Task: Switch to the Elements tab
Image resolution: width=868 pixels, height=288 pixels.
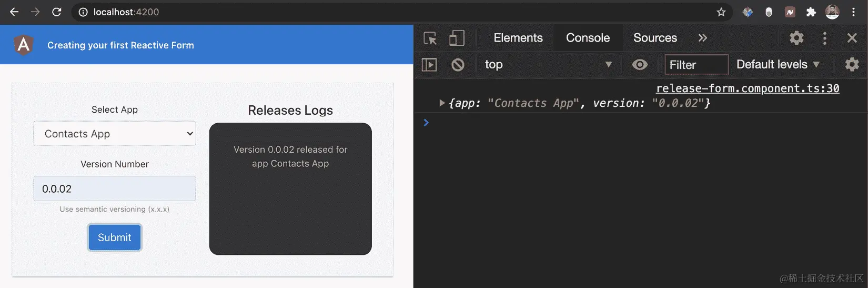Action: [518, 38]
